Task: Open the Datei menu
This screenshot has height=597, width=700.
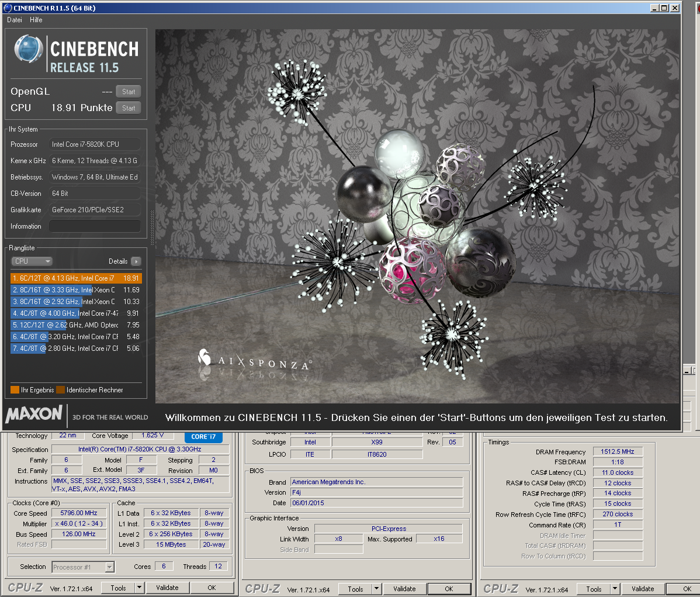Action: click(x=14, y=20)
